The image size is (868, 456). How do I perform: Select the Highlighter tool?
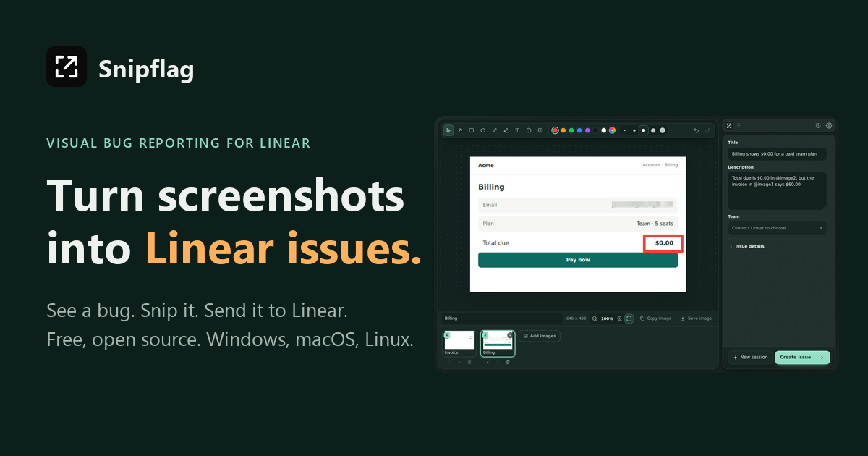coord(506,130)
